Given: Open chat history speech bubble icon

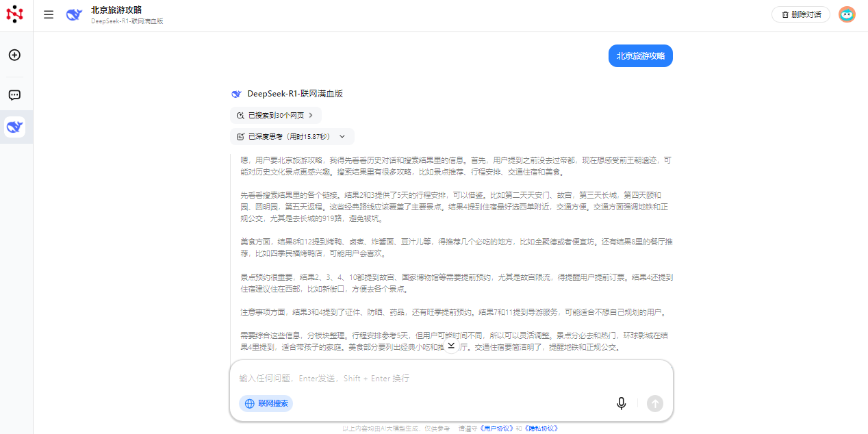Looking at the screenshot, I should (x=14, y=95).
